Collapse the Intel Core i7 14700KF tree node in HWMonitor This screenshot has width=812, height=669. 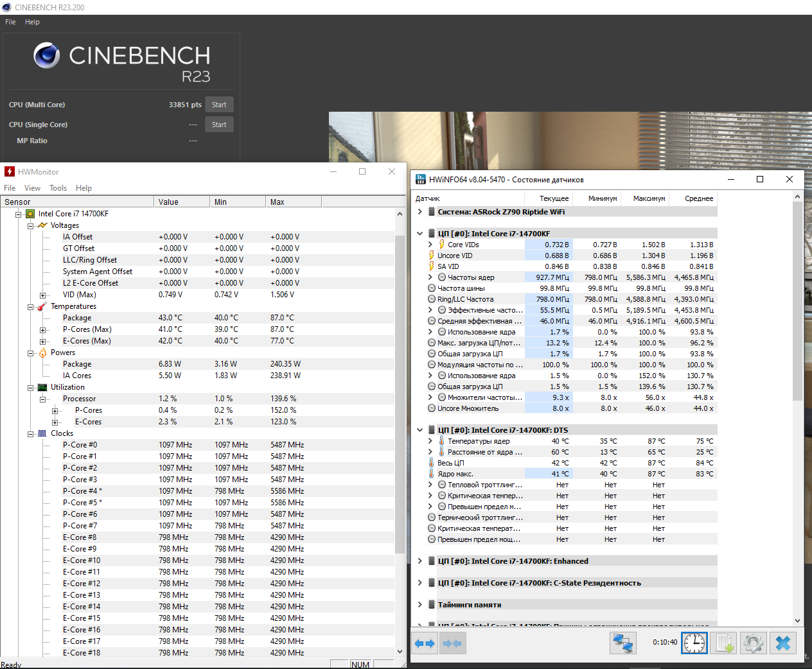click(x=18, y=214)
